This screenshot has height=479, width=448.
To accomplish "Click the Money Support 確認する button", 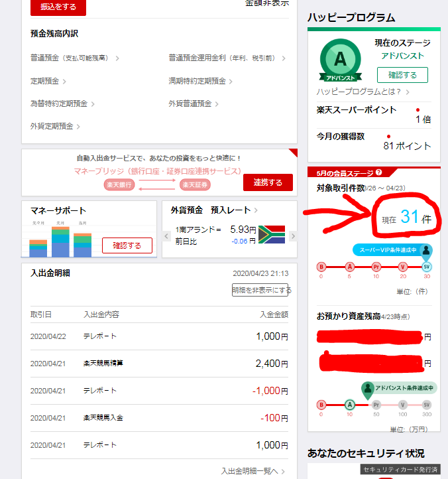I will (x=127, y=245).
